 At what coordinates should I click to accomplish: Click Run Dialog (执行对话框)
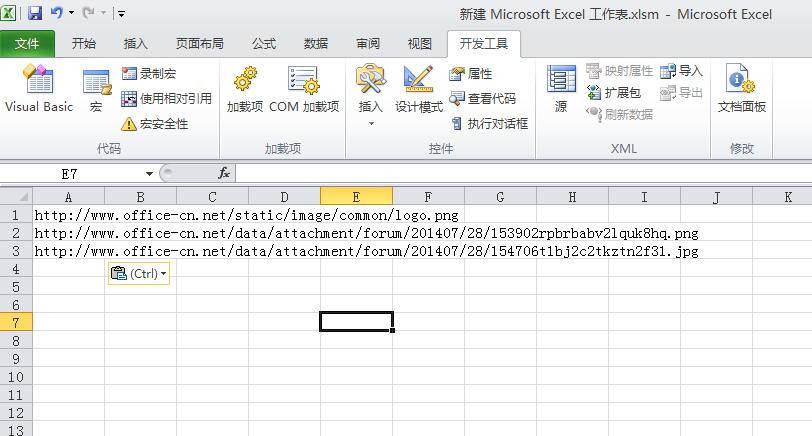click(489, 124)
